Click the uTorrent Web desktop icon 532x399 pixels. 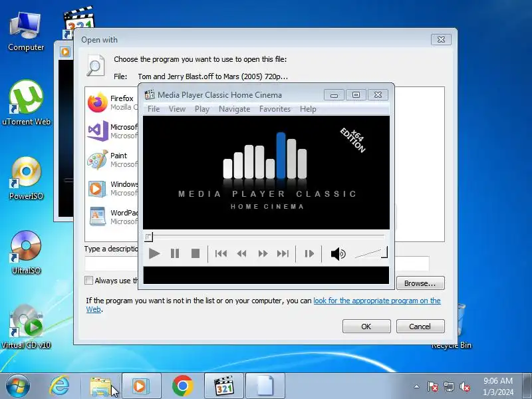[x=26, y=103]
